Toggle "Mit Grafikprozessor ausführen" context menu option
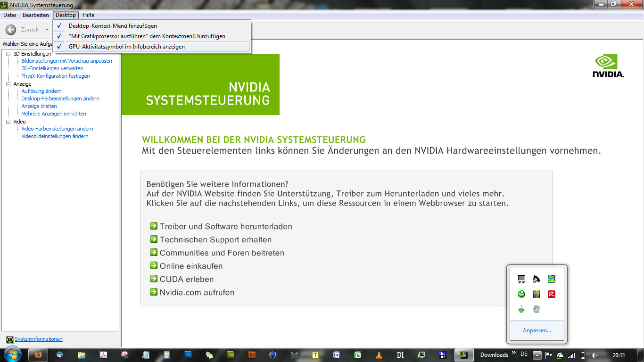Image resolution: width=644 pixels, height=362 pixels. (152, 36)
